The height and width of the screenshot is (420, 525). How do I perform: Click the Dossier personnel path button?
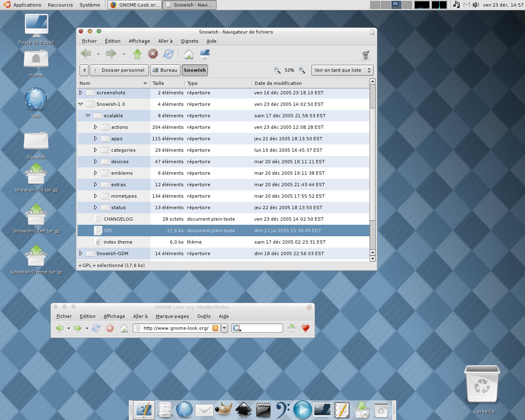119,70
